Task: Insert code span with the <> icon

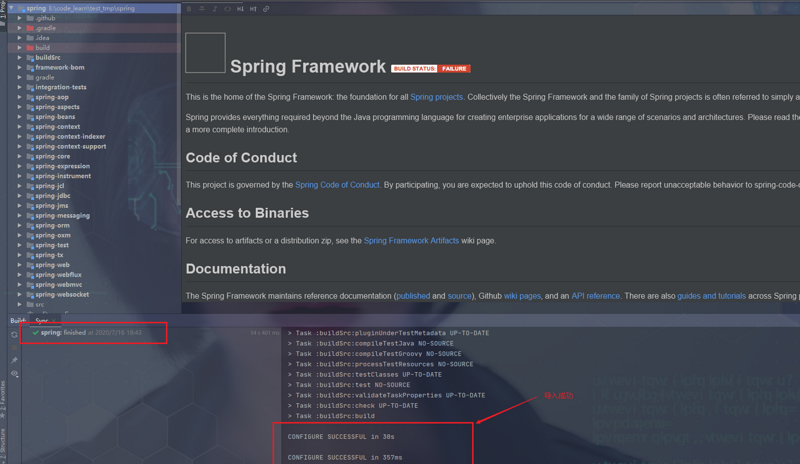Action: 228,9
